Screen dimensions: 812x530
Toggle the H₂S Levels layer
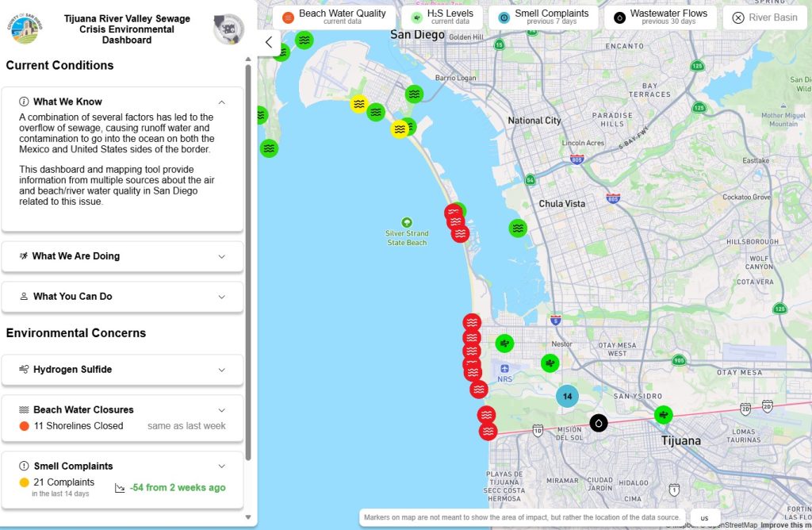441,17
